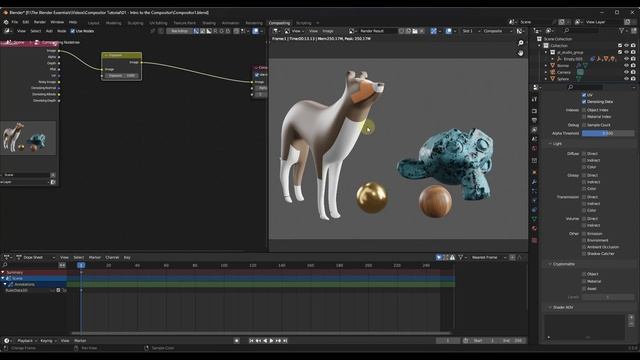Image resolution: width=640 pixels, height=360 pixels.
Task: Open the image editor Image menu
Action: [x=328, y=31]
